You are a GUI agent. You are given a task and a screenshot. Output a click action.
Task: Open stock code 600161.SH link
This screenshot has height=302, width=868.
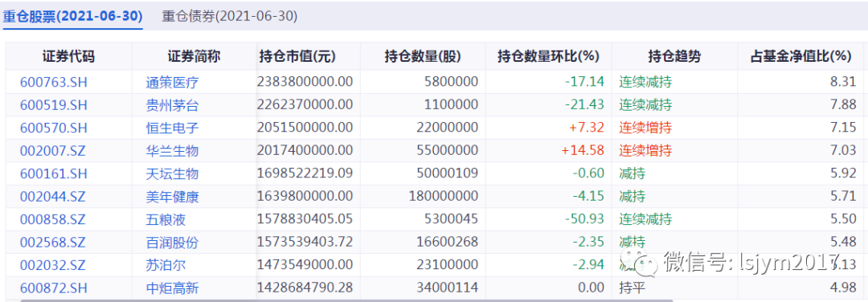[54, 173]
